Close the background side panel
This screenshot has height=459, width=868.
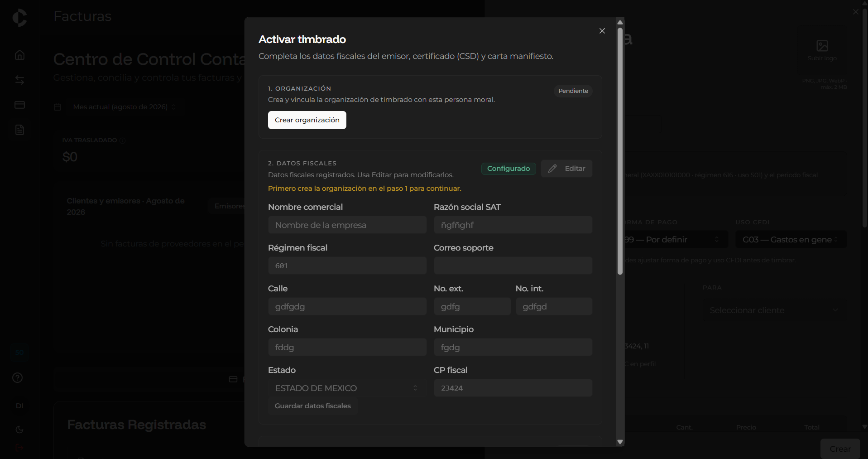(x=856, y=12)
